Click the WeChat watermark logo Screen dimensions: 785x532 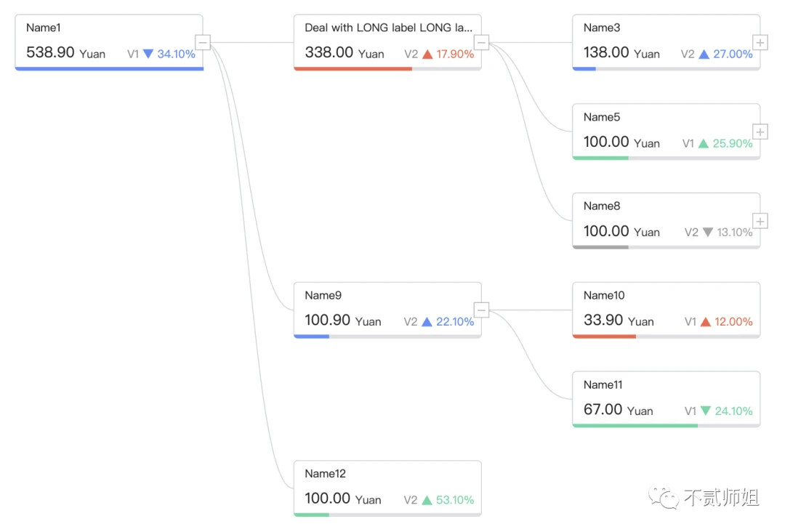[664, 497]
